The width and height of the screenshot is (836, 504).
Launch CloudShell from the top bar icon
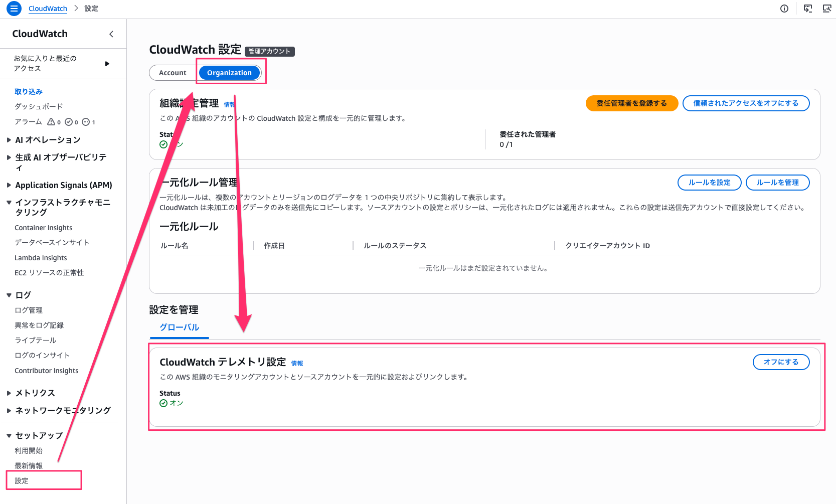[x=808, y=9]
